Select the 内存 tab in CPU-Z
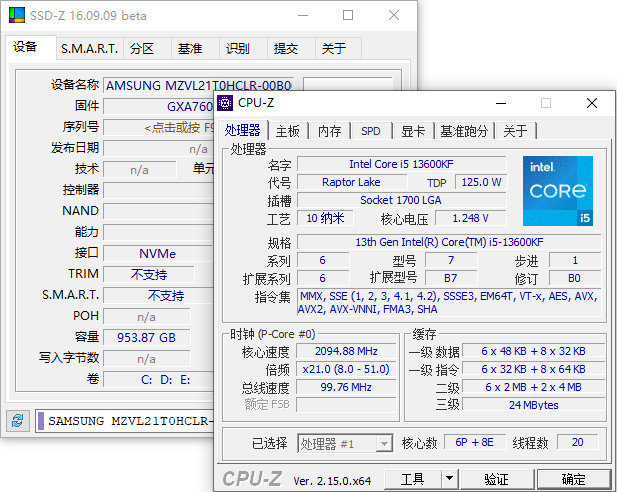617x492 pixels. (329, 131)
